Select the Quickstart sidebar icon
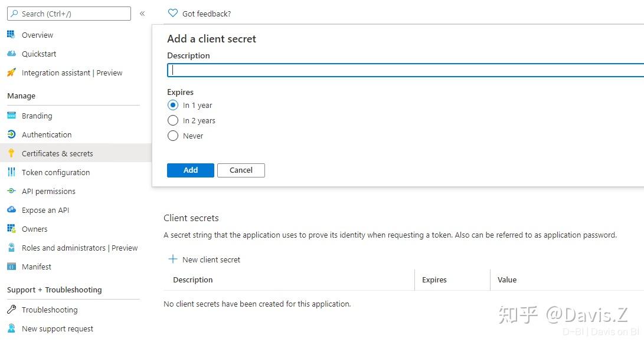This screenshot has height=342, width=644. [12, 54]
